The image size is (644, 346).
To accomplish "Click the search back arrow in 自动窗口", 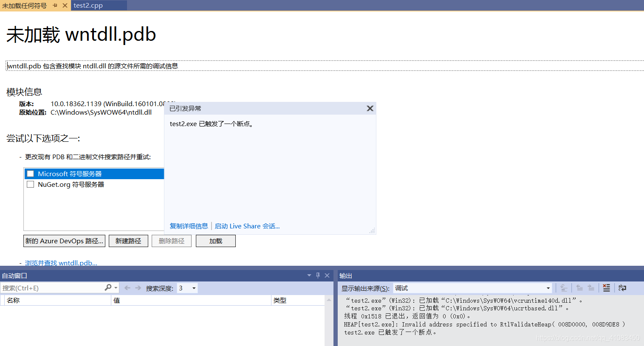I will point(127,288).
